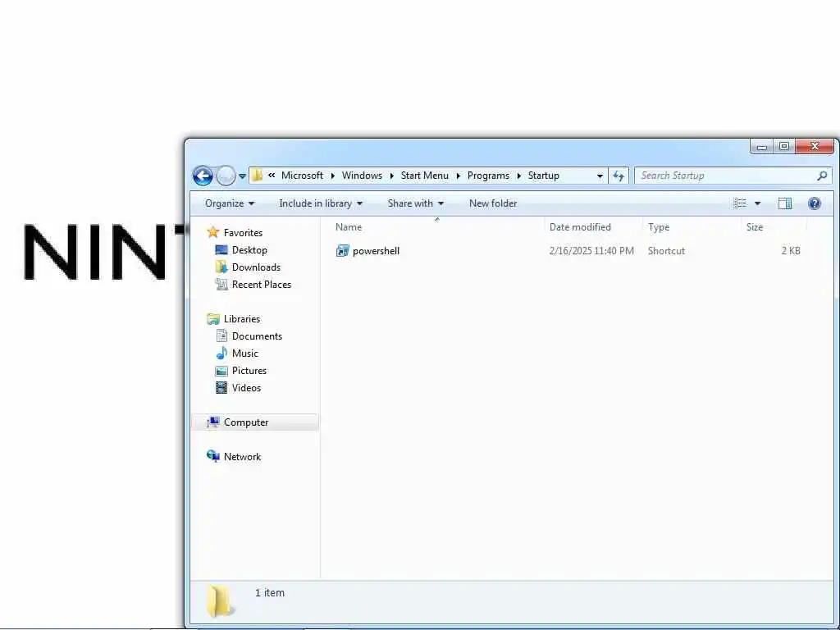Select Computer in the navigation pane
The image size is (840, 630).
tap(246, 422)
